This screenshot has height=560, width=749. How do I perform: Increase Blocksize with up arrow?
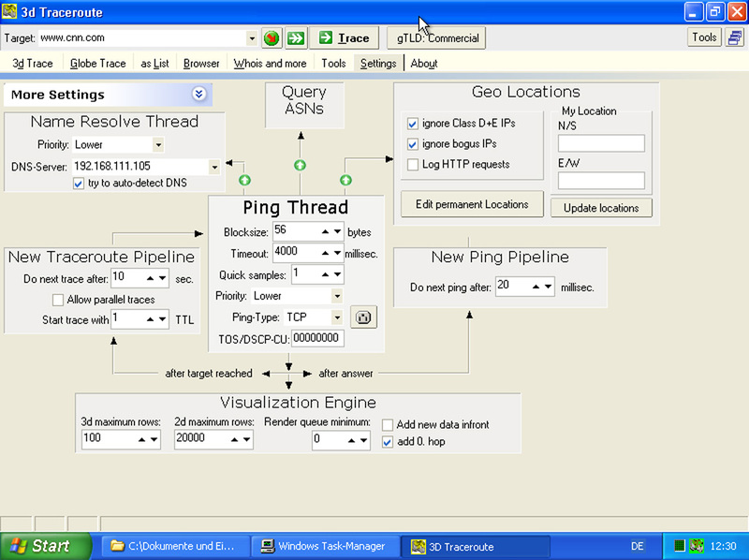tap(325, 231)
